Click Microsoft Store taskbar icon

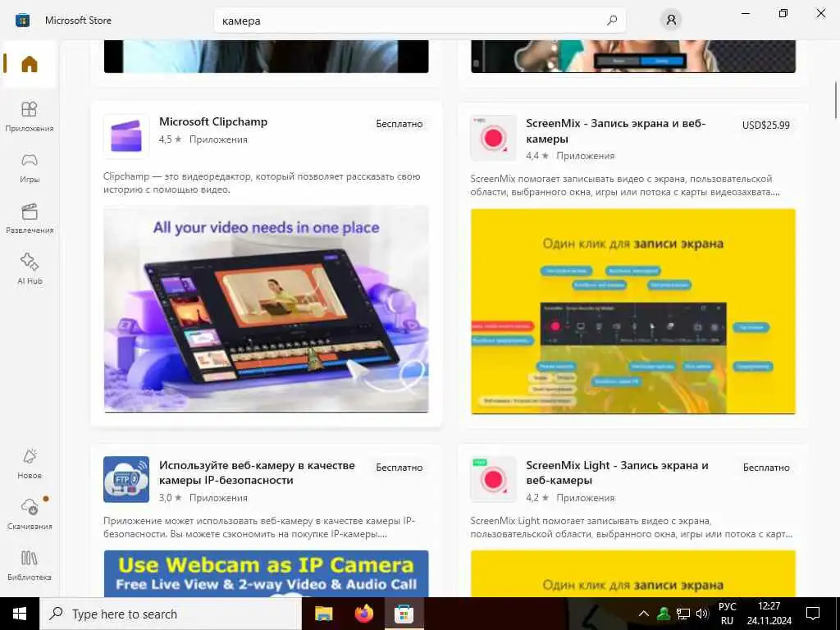tap(404, 614)
